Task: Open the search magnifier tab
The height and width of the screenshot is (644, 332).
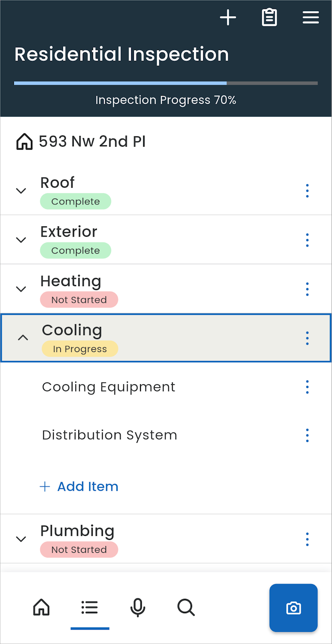Action: click(x=186, y=608)
